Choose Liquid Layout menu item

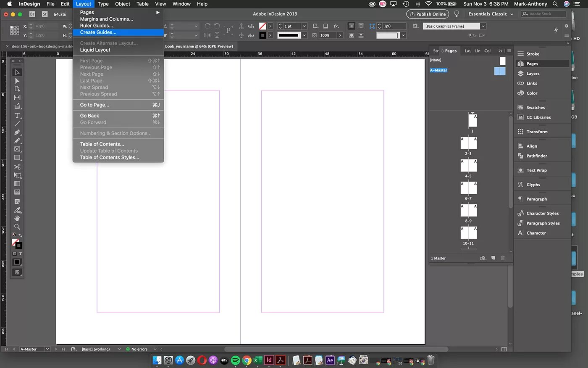(x=95, y=50)
